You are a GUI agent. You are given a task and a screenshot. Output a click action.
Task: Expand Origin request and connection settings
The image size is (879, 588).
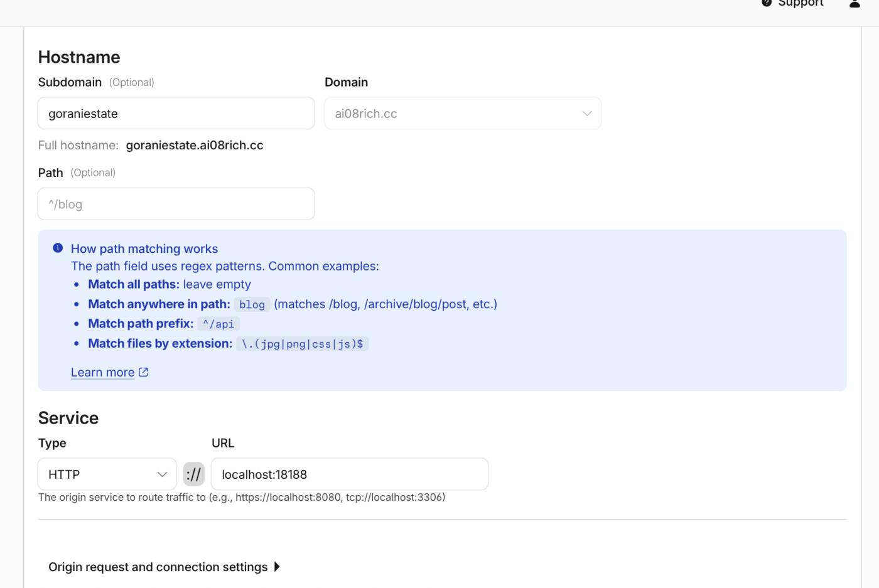click(x=164, y=567)
